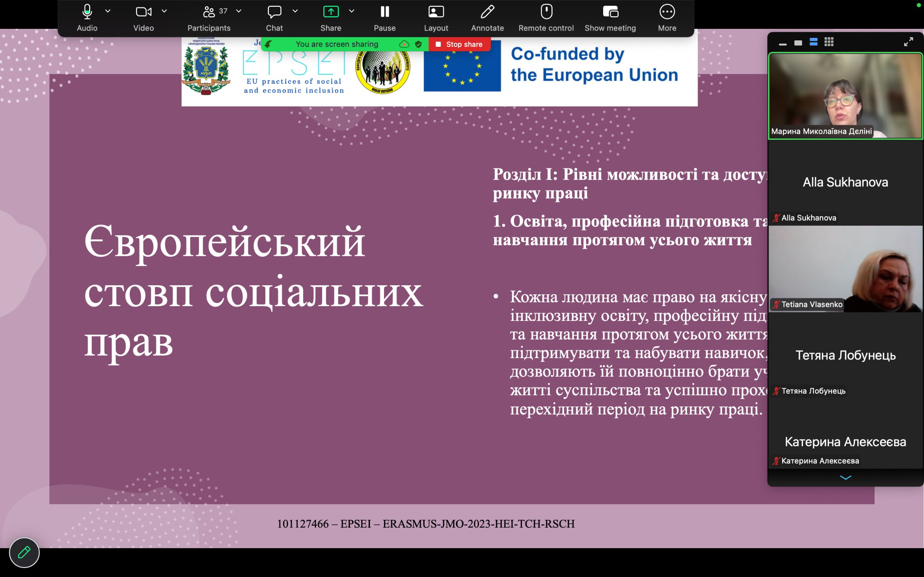The width and height of the screenshot is (924, 577).
Task: Show more participants with down arrow
Action: (x=845, y=477)
